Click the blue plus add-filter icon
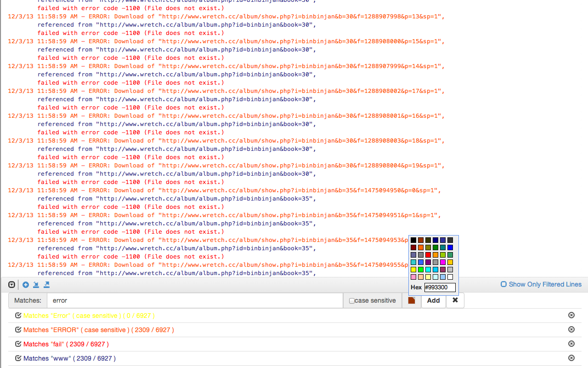 tap(26, 285)
